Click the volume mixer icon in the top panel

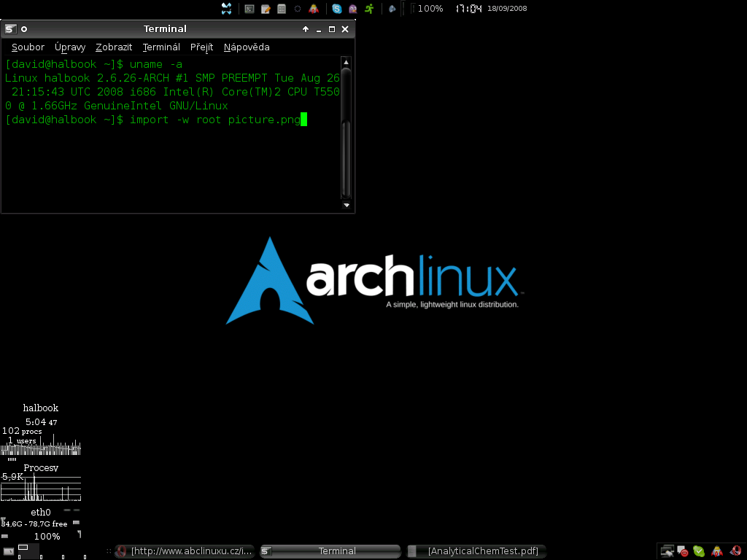[x=392, y=9]
